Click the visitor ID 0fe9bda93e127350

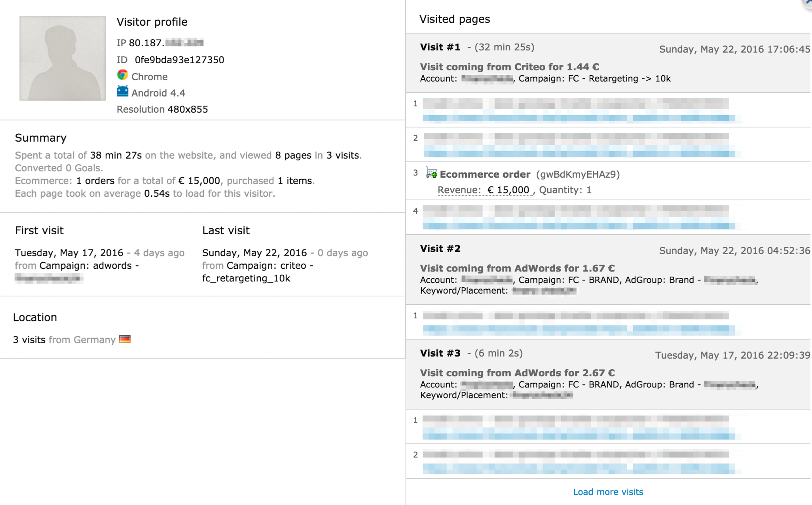click(179, 60)
